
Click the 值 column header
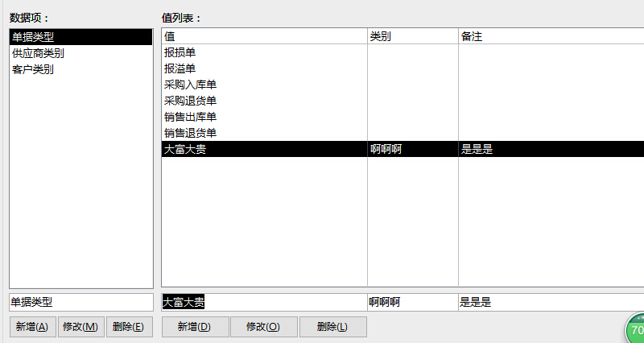(x=264, y=36)
